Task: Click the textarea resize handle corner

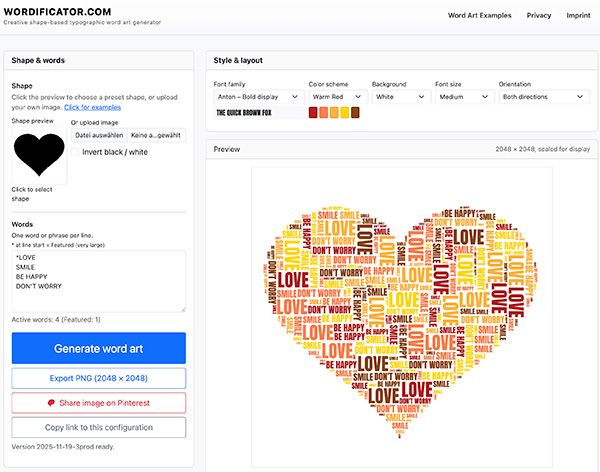Action: [183, 310]
